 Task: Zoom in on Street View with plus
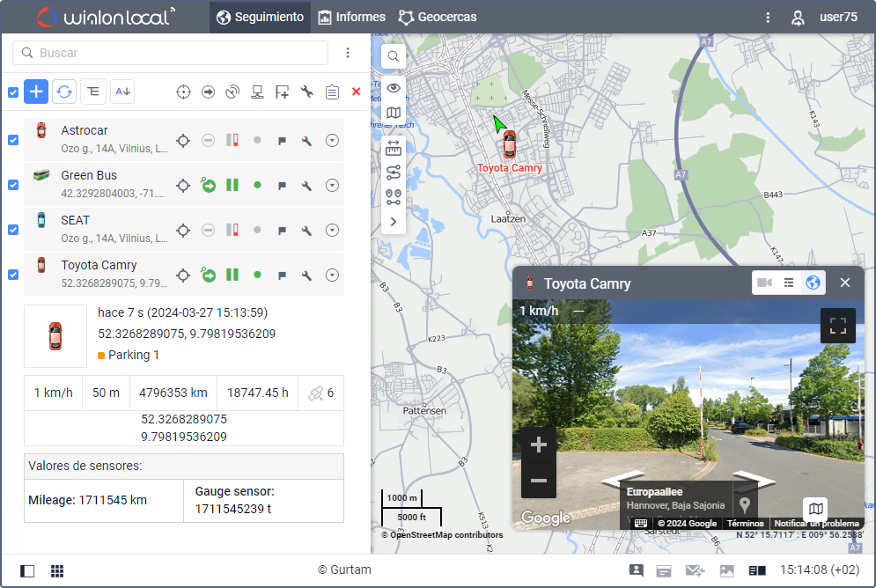coord(539,445)
